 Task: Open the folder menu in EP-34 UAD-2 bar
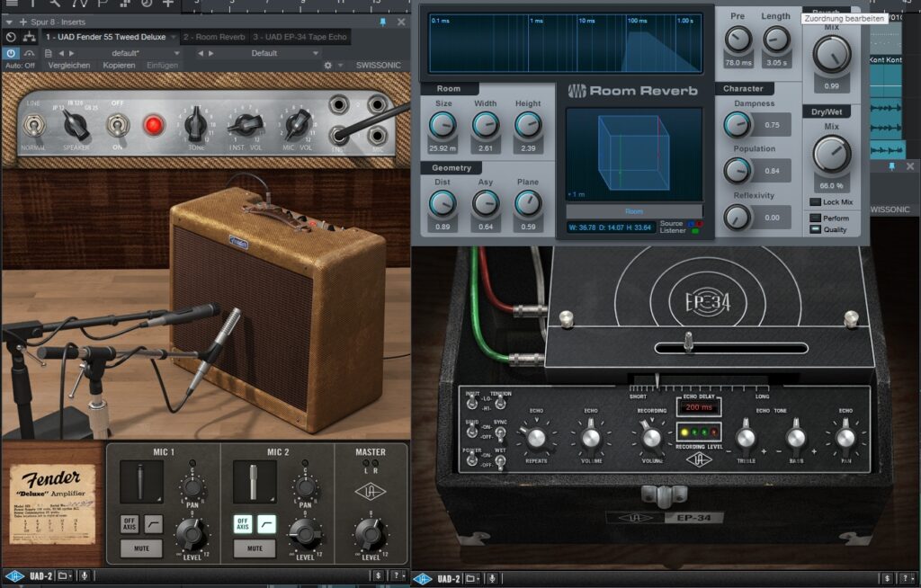[471, 579]
